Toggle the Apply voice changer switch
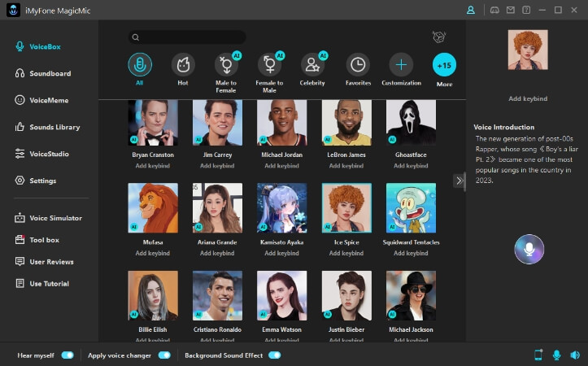Screen dimensions: 588x366 [x=164, y=355]
